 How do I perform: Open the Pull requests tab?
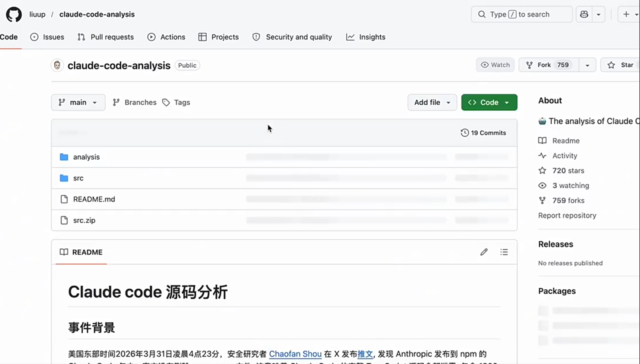click(105, 37)
